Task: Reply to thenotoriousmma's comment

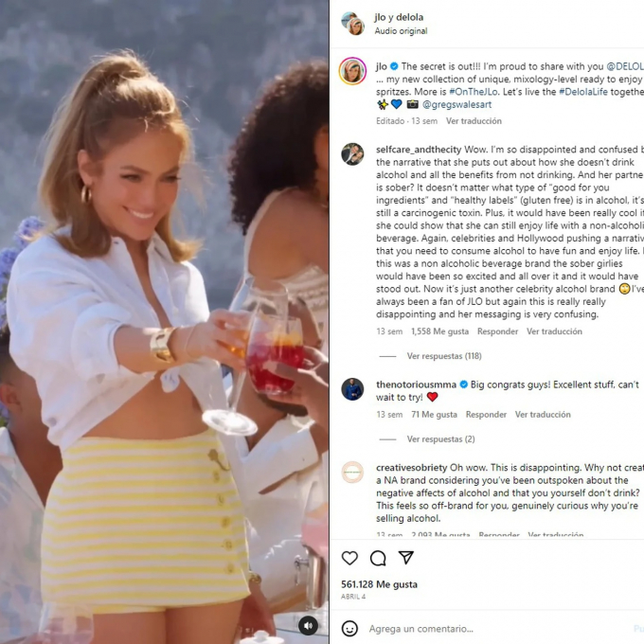Action: (486, 415)
